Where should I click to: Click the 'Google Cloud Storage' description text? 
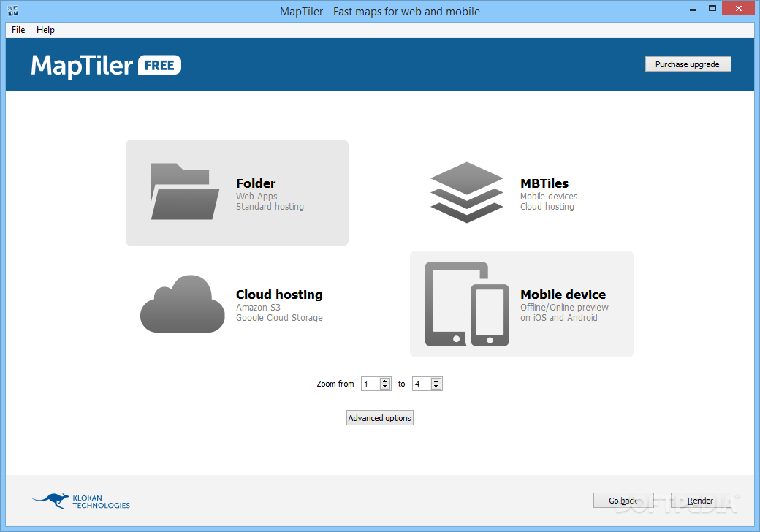279,317
